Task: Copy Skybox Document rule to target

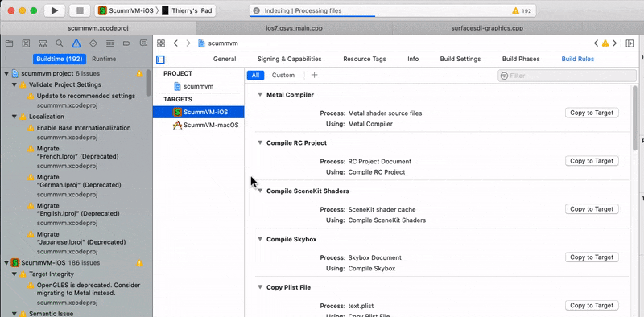Action: (x=592, y=257)
